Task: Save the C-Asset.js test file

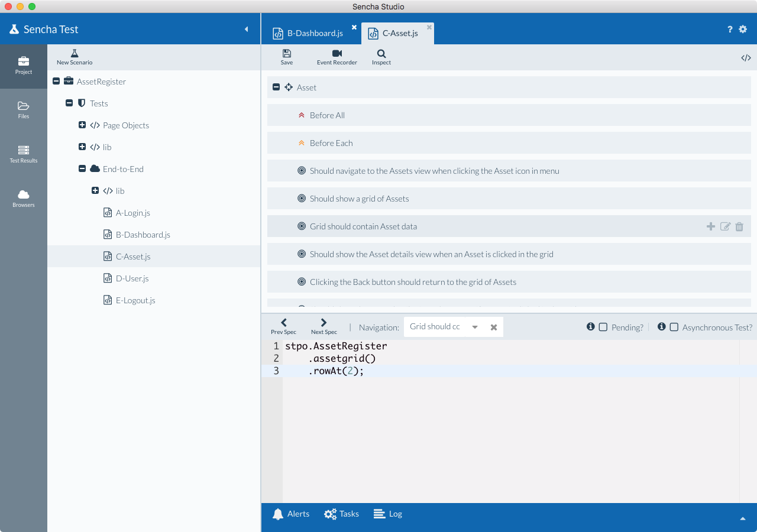Action: tap(286, 57)
